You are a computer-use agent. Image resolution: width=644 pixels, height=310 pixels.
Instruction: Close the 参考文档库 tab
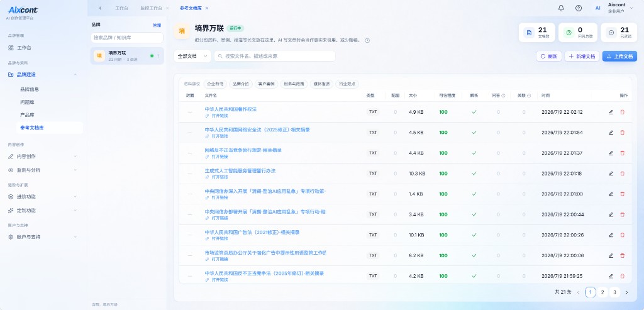[x=206, y=8]
